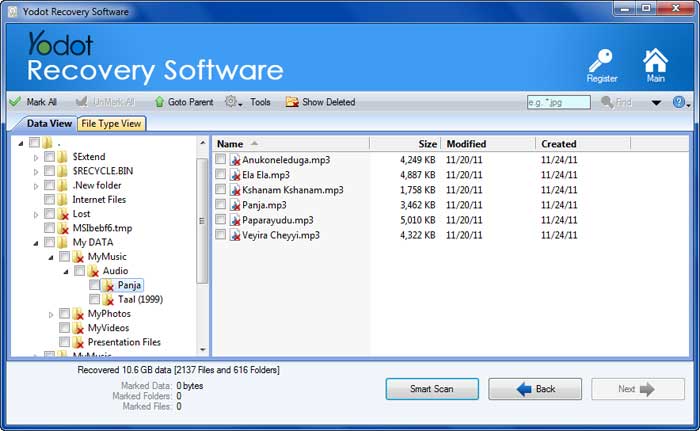Click the folder tree scrollbar thumb
Viewport: 700px width, 431px height.
click(202, 221)
